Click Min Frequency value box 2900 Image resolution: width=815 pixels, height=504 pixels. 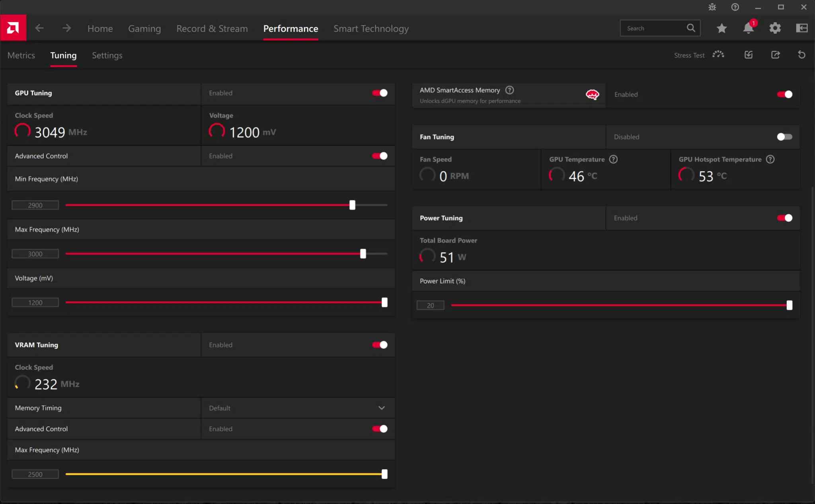[x=35, y=205]
